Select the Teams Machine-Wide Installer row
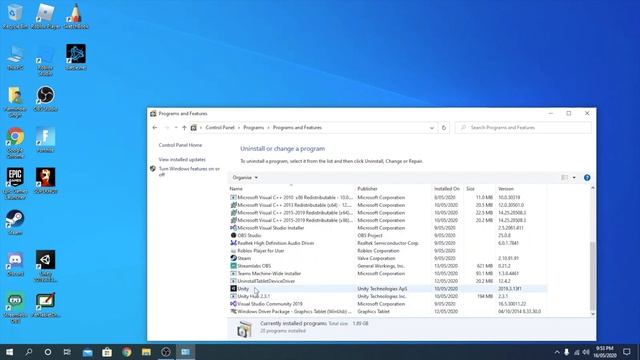 coord(388,274)
